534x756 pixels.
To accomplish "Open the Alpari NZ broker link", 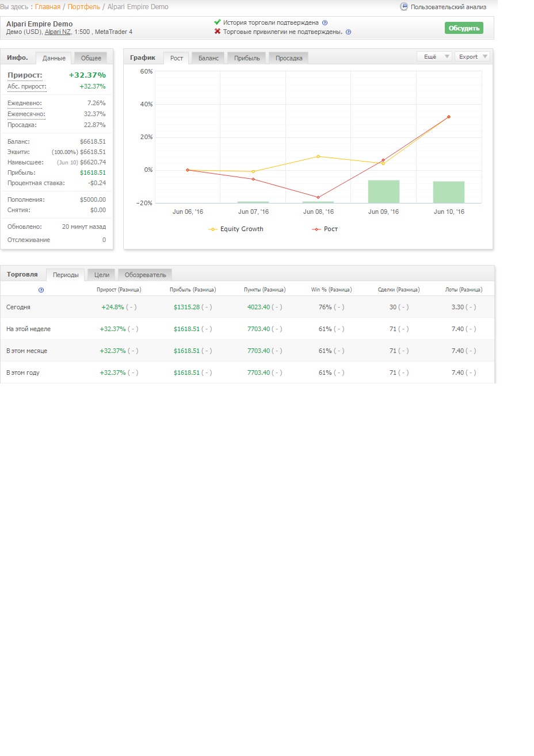I will [58, 32].
